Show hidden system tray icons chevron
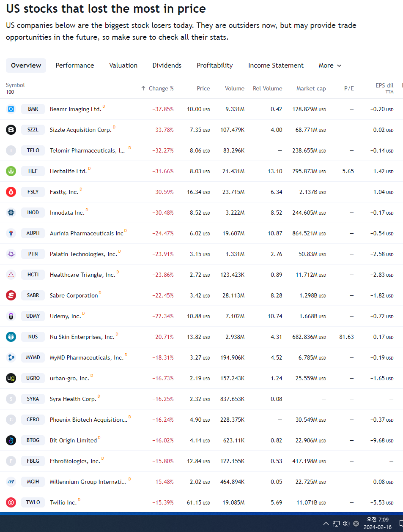This screenshot has width=403, height=532. coord(326,524)
